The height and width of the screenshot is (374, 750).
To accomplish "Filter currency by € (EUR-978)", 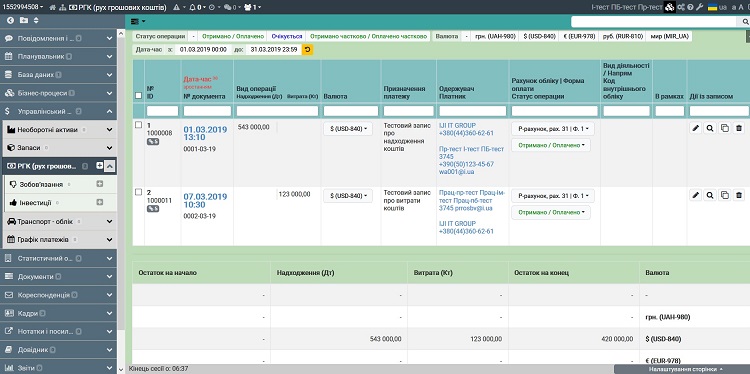I will (x=579, y=36).
